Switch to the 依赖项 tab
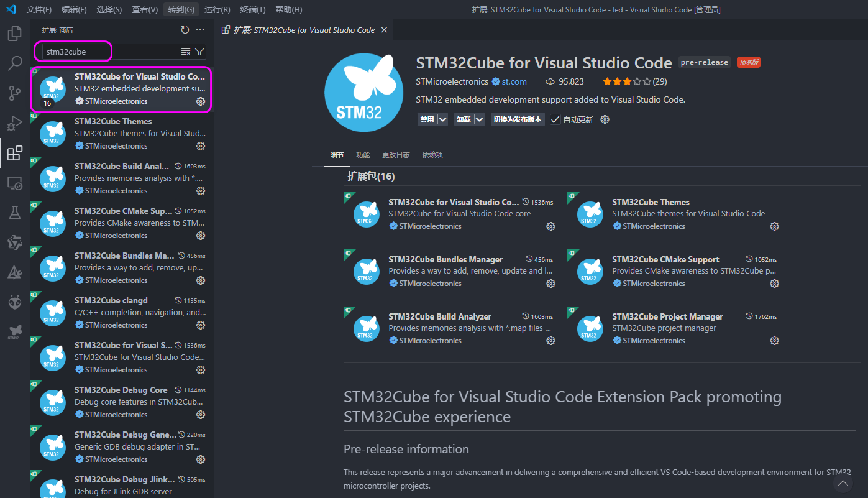The width and height of the screenshot is (868, 498). click(432, 155)
